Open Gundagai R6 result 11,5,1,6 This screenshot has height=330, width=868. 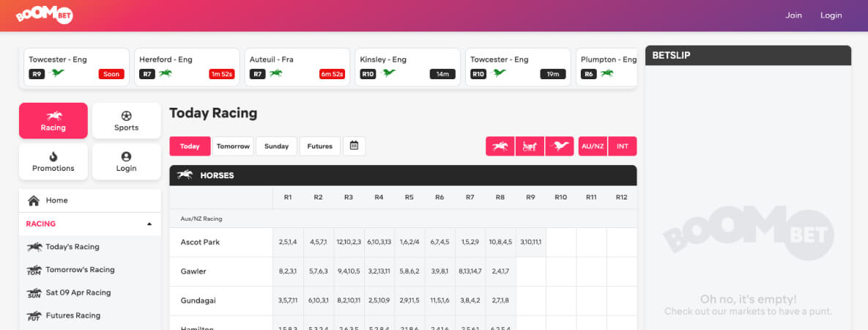439,301
